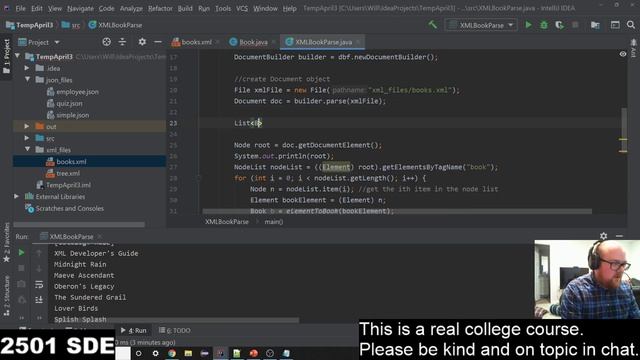
Task: Click scroll to end icon in Run console
Action: point(39,300)
